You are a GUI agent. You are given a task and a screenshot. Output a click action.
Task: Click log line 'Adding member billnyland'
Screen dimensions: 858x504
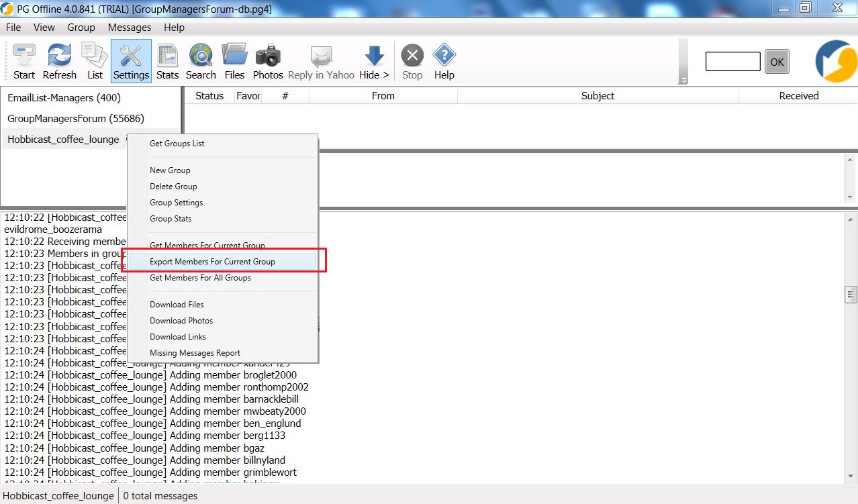coord(145,460)
